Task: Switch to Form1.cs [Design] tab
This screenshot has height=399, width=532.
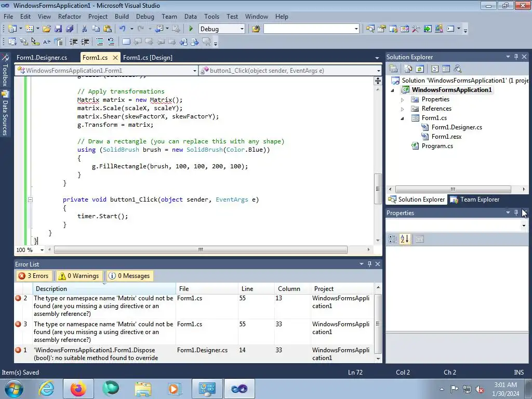Action: (148, 57)
